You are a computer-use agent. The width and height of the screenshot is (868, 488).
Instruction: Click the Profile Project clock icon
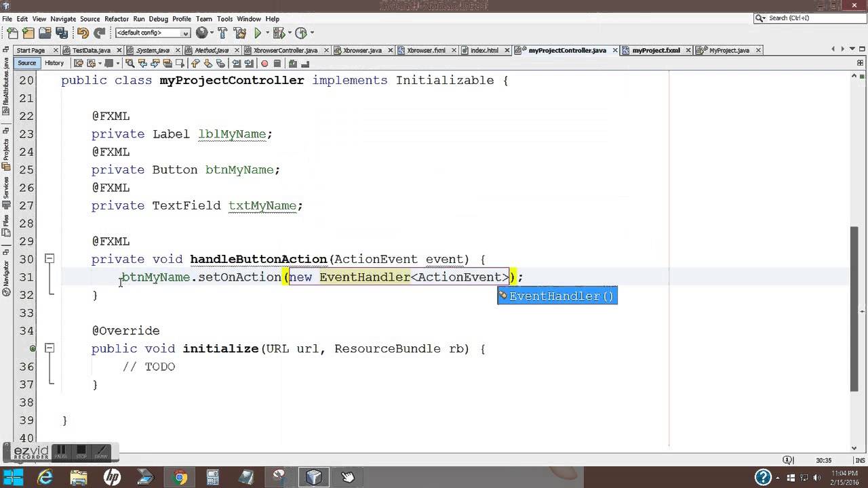(301, 33)
